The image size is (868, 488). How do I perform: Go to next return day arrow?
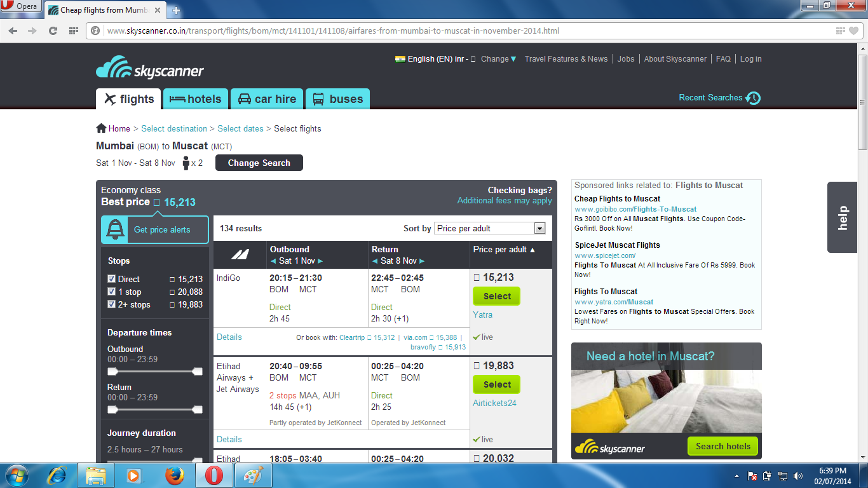pyautogui.click(x=422, y=261)
